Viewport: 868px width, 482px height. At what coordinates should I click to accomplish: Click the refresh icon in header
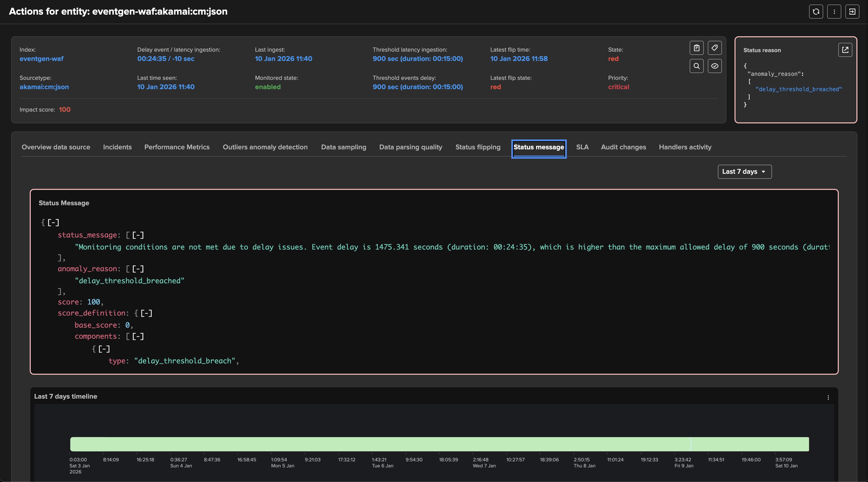point(816,12)
